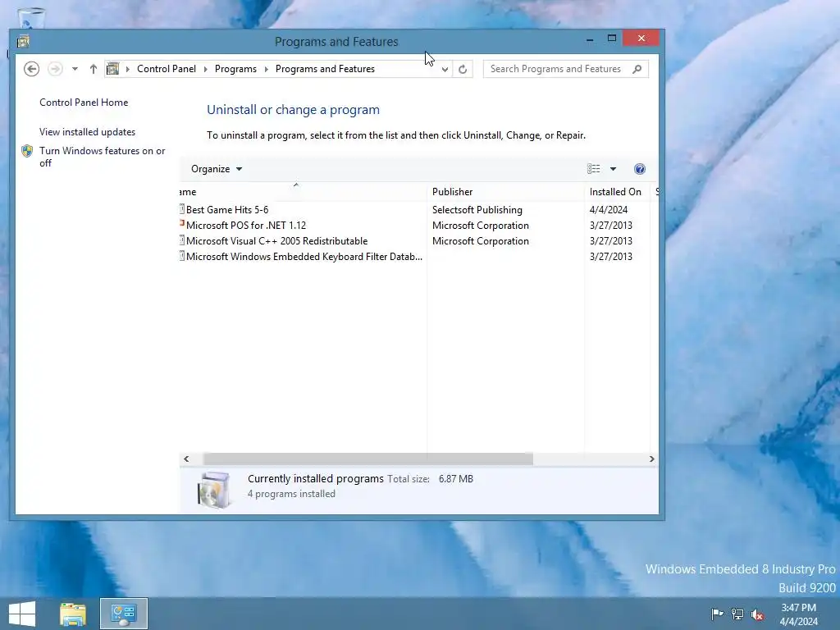Image resolution: width=840 pixels, height=630 pixels.
Task: Select Best Game Hits 5-6 entry
Action: coord(227,210)
